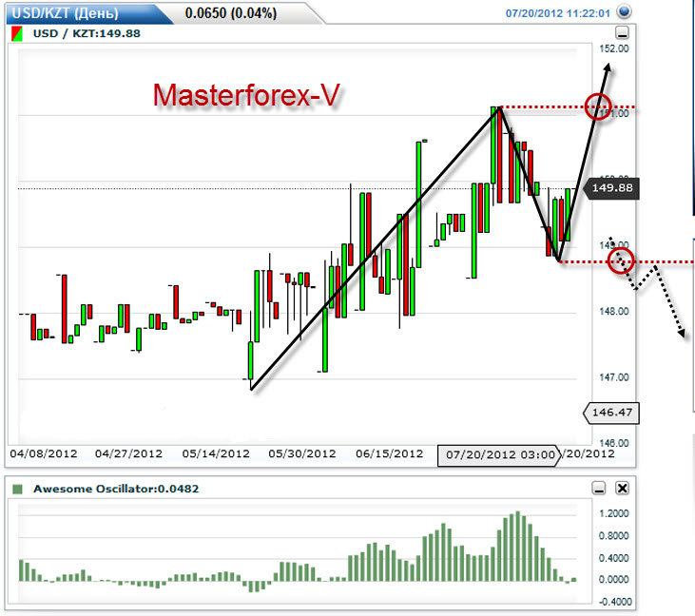This screenshot has width=695, height=616.
Task: Click the 06/15/2012 date axis label
Action: coord(389,453)
